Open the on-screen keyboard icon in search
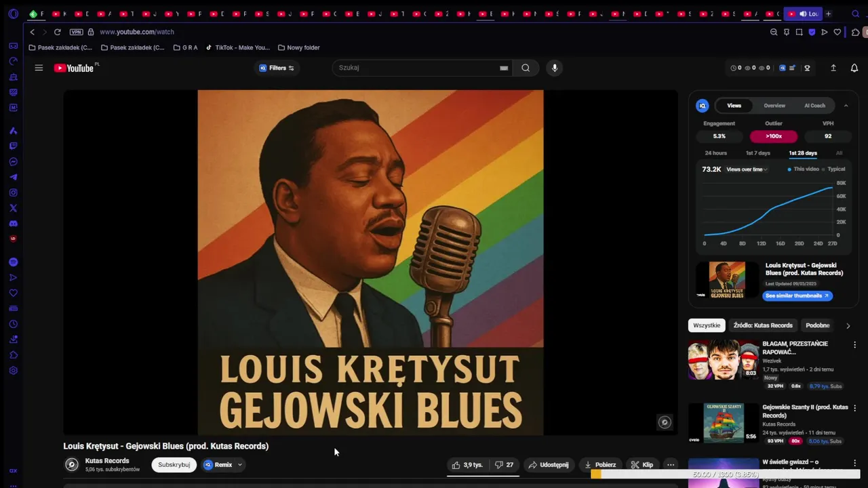Image resolution: width=868 pixels, height=488 pixels. (x=504, y=68)
